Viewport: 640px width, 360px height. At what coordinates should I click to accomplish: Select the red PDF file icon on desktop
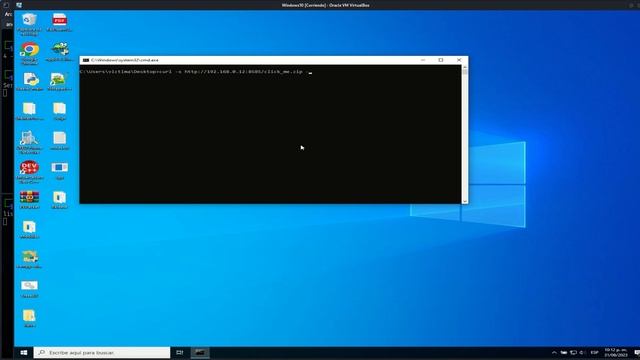(60, 22)
